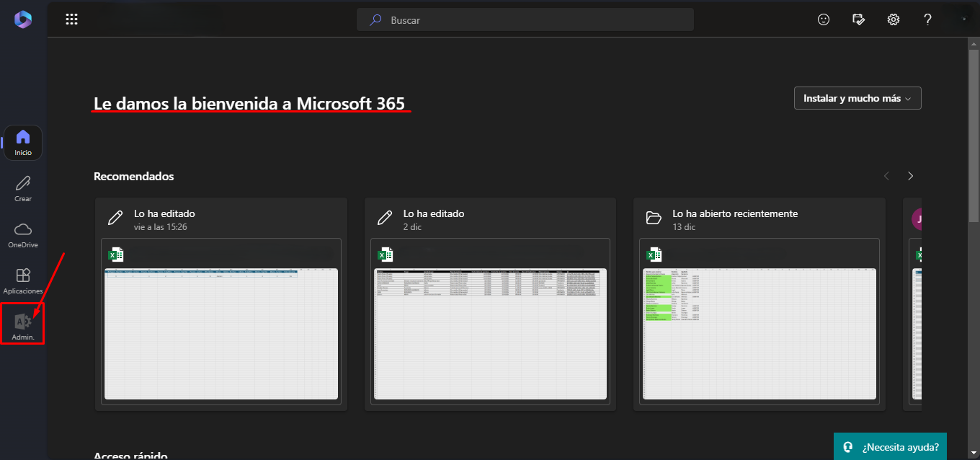Open OneDrive from the sidebar
Viewport: 980px width, 460px height.
[23, 234]
